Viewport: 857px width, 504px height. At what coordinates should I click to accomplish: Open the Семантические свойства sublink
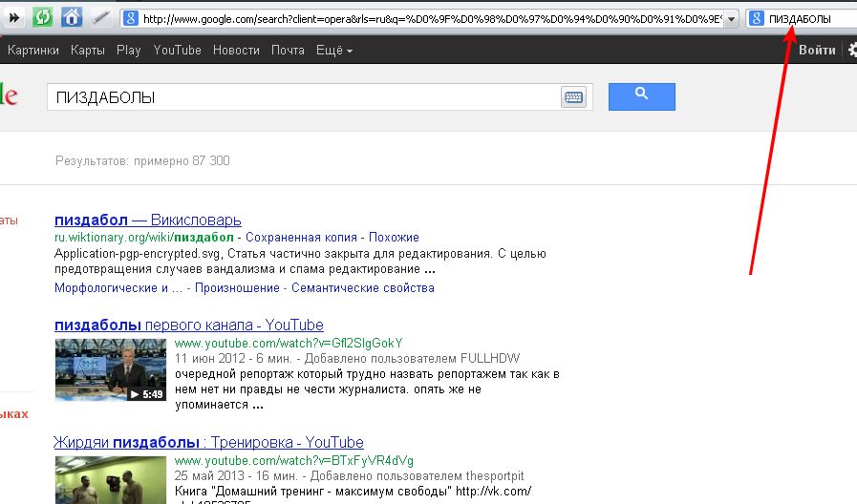[363, 287]
